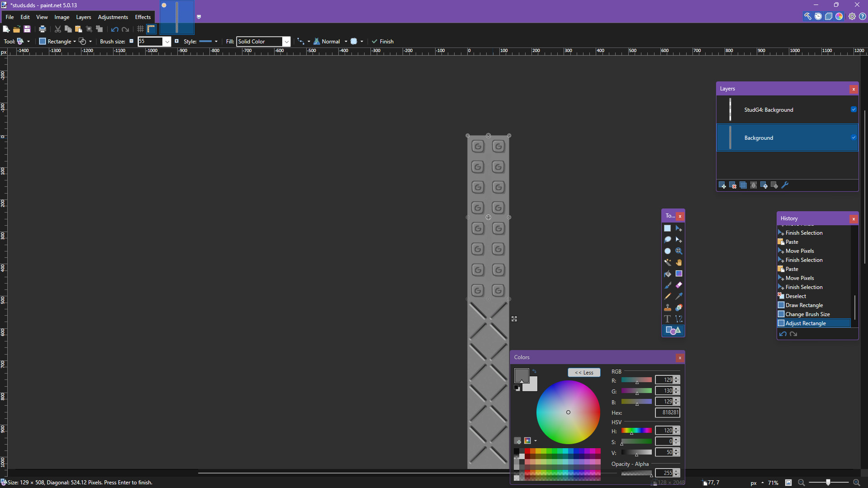Click the << Less button in Colors panel
868x488 pixels.
(584, 372)
